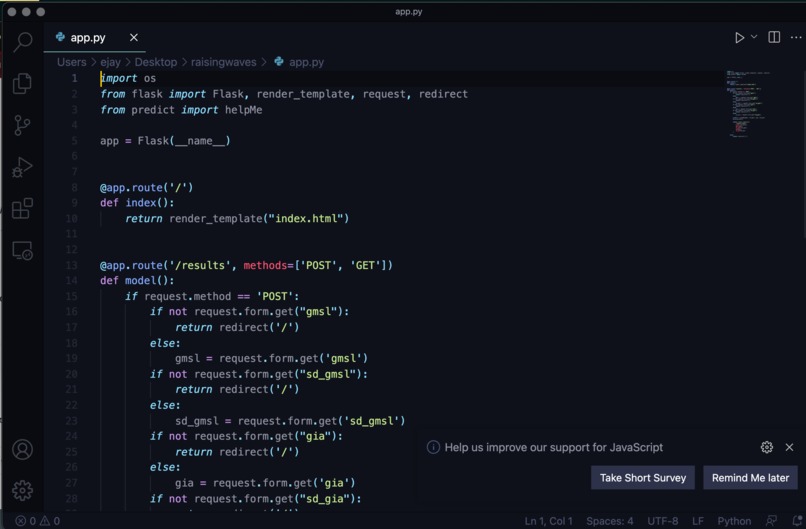Screen dimensions: 806x529
Task: Open the Accounts menu icon
Action: [22, 449]
